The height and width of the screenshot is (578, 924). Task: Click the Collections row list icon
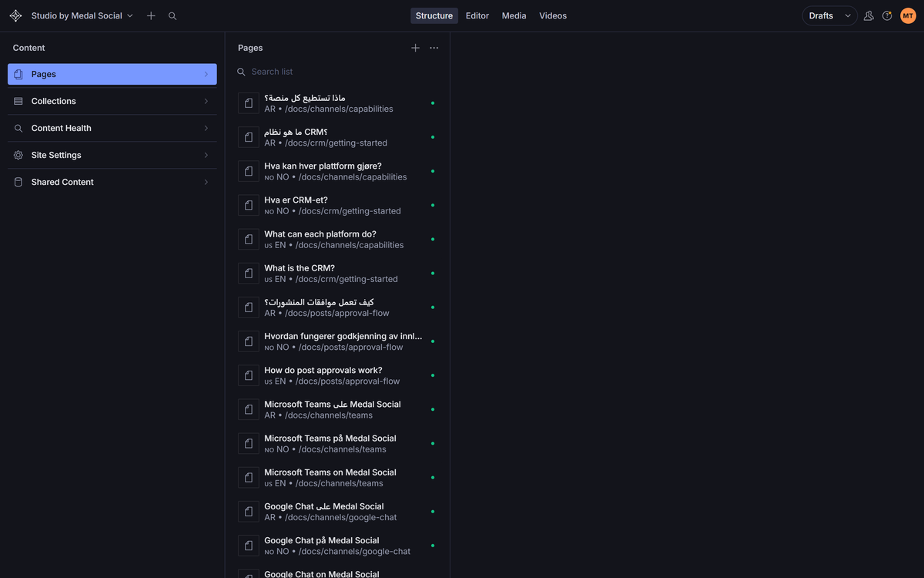[x=18, y=101]
